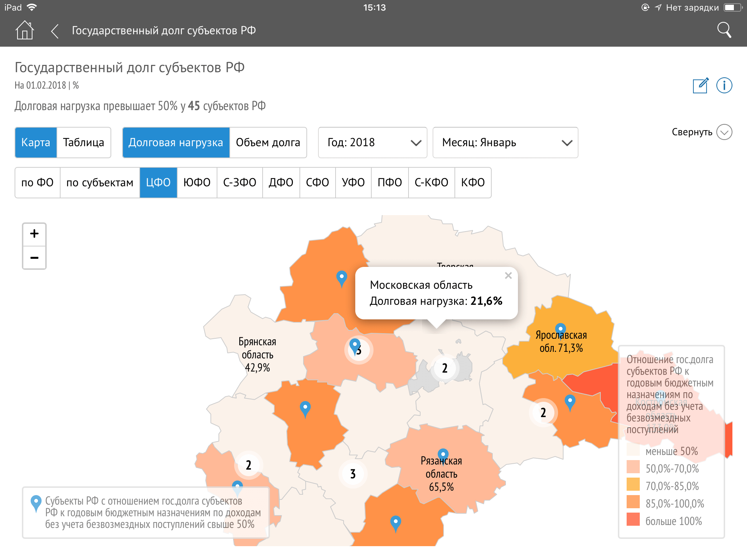Screen dimensions: 747x560
Task: Switch to Таблица view
Action: 84,143
